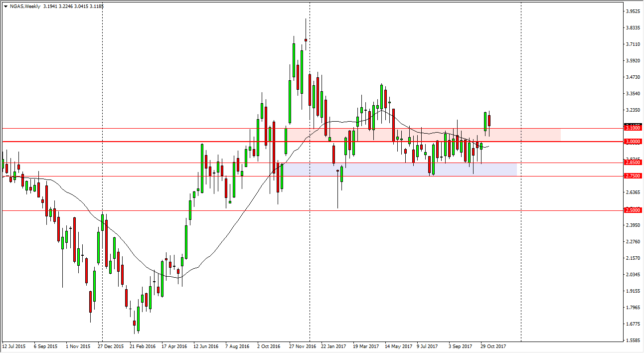Viewport: 644px width, 353px height.
Task: Click the blue shaded support zone
Action: click(399, 170)
